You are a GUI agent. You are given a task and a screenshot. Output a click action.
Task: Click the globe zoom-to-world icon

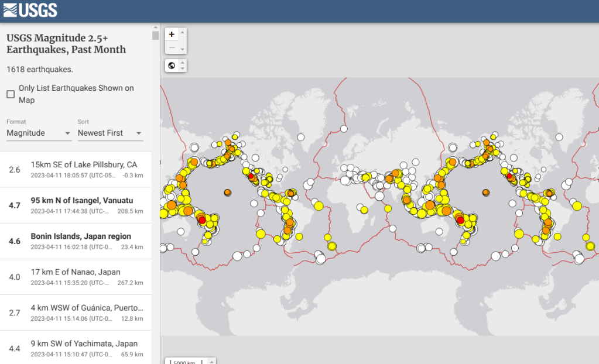pyautogui.click(x=172, y=66)
